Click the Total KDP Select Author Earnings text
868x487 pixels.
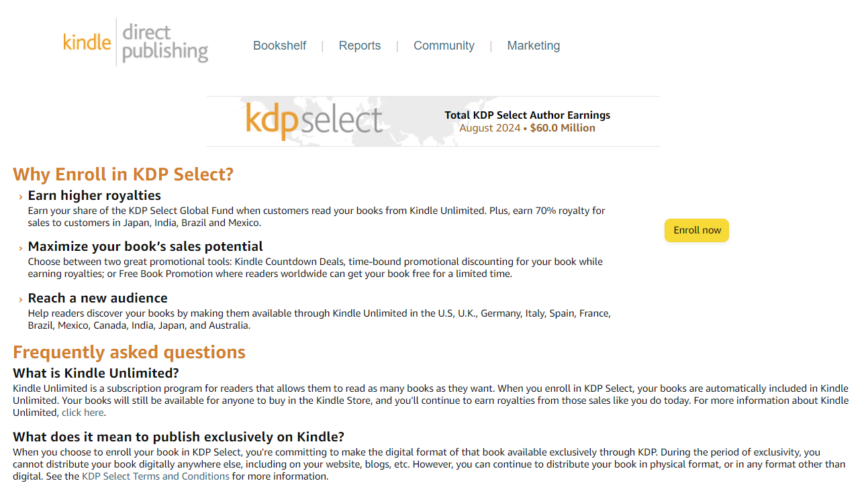coord(528,115)
